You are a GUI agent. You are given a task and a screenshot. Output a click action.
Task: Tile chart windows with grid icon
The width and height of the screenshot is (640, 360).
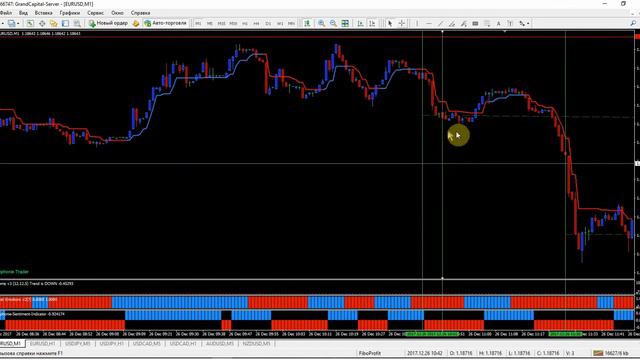(x=345, y=24)
